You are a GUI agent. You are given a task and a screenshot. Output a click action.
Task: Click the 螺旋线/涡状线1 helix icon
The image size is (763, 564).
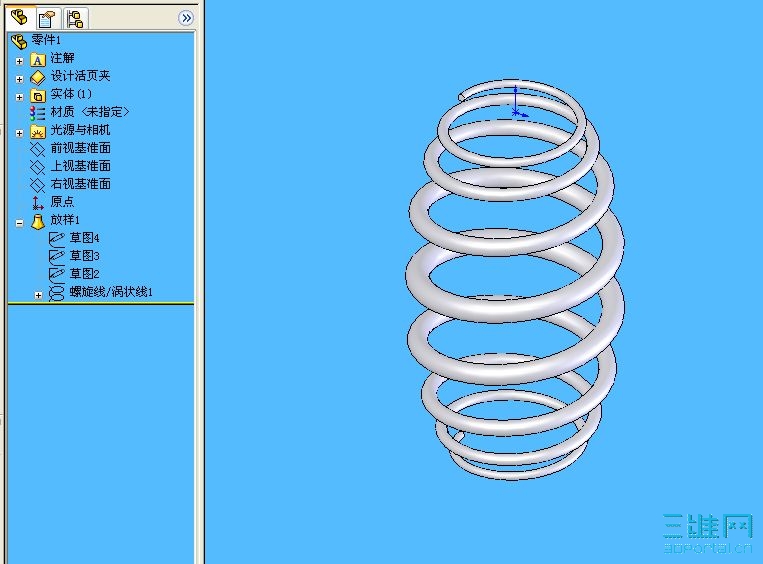(57, 293)
